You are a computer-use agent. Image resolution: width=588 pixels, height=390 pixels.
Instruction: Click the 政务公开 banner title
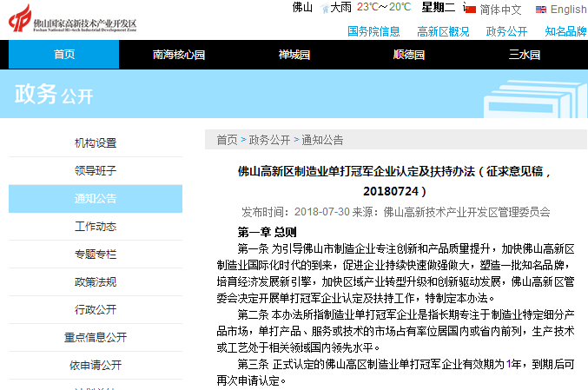pos(54,95)
